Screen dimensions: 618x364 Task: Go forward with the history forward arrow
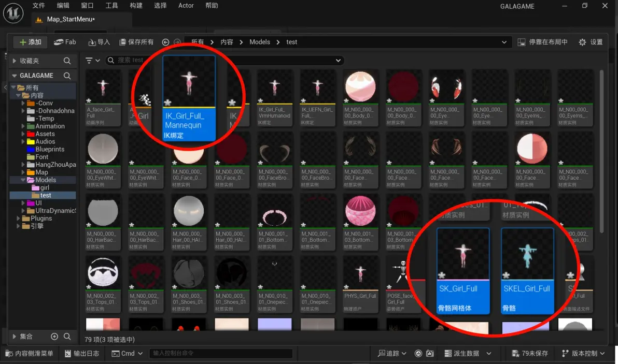[177, 42]
